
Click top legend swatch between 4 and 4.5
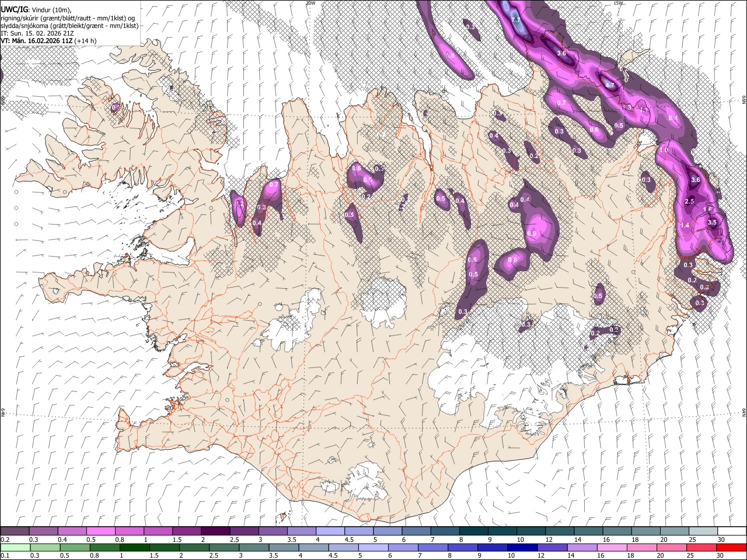[x=330, y=531]
